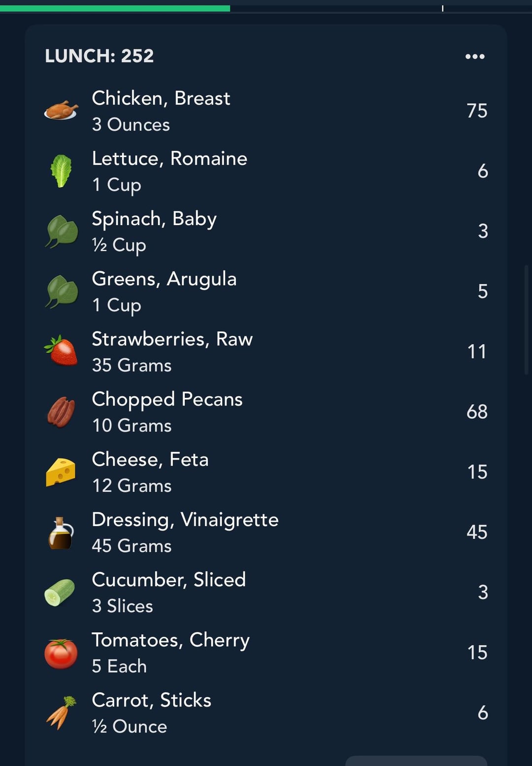Click the scrollbar on the right edge

pyautogui.click(x=527, y=320)
